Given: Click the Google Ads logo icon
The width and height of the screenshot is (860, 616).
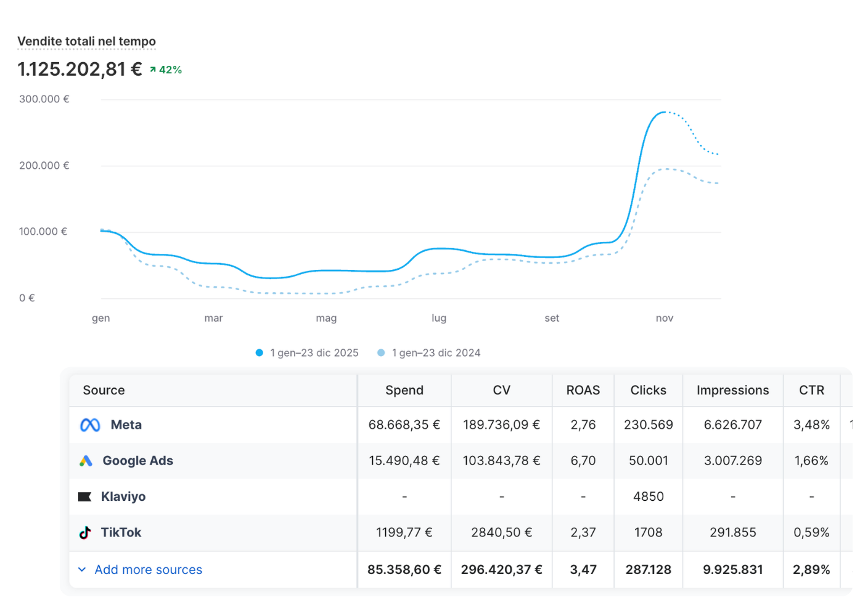Looking at the screenshot, I should (86, 461).
